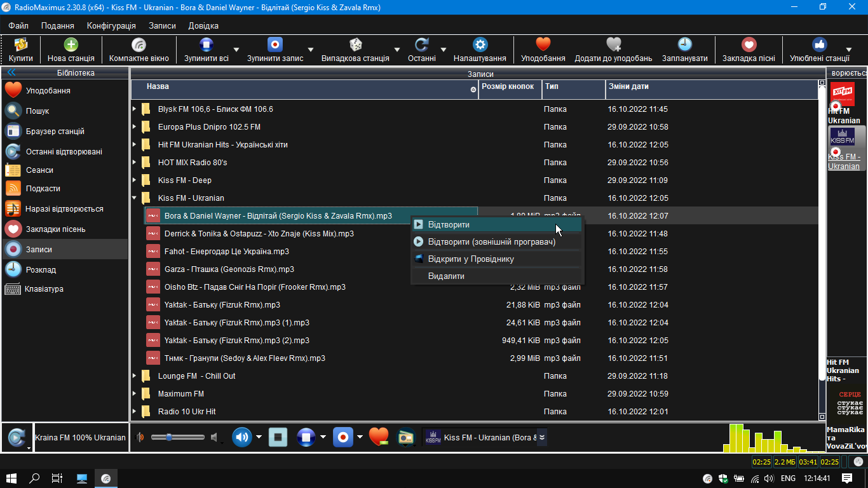The width and height of the screenshot is (868, 488).
Task: Sort by the Тип column header
Action: click(x=574, y=90)
